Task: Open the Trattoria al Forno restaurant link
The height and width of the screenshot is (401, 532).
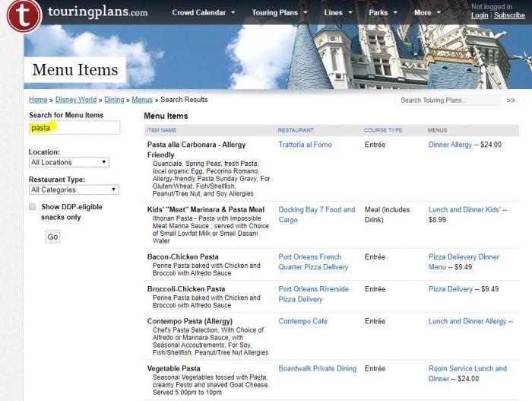Action: (x=305, y=145)
